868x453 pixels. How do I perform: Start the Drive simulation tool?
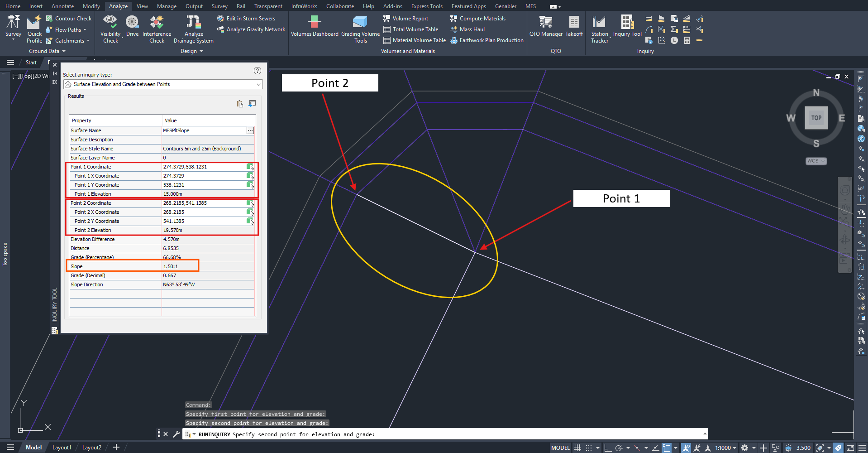132,26
